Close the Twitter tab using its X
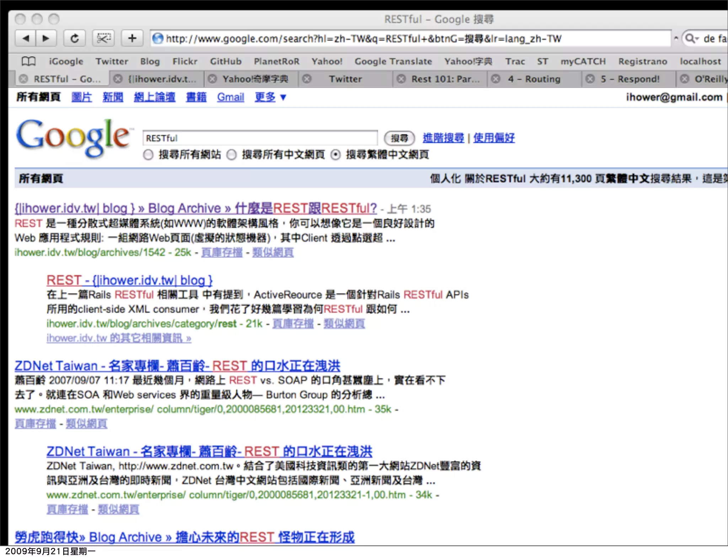This screenshot has width=728, height=560. click(x=307, y=79)
